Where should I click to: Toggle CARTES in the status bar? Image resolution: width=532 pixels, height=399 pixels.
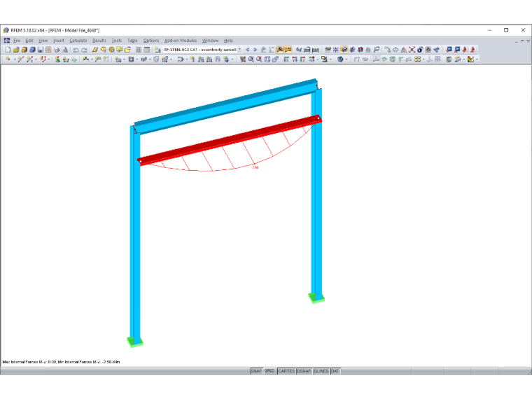286,371
